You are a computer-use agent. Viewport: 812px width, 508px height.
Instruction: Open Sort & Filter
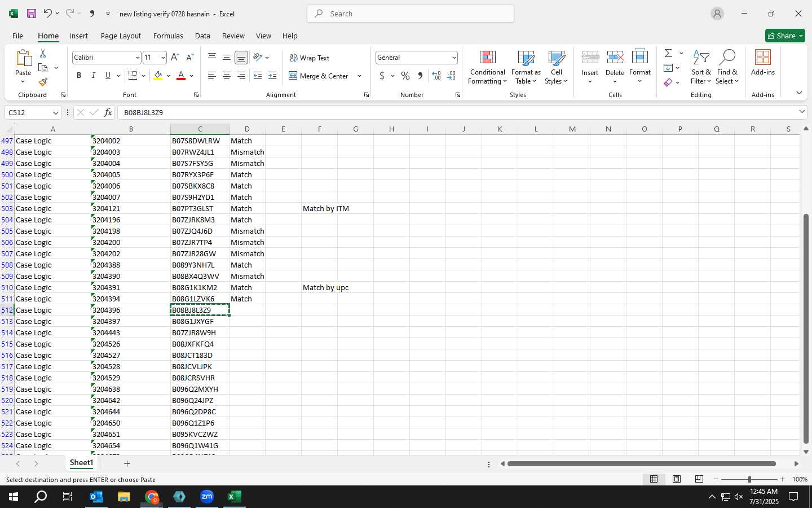[x=701, y=67]
